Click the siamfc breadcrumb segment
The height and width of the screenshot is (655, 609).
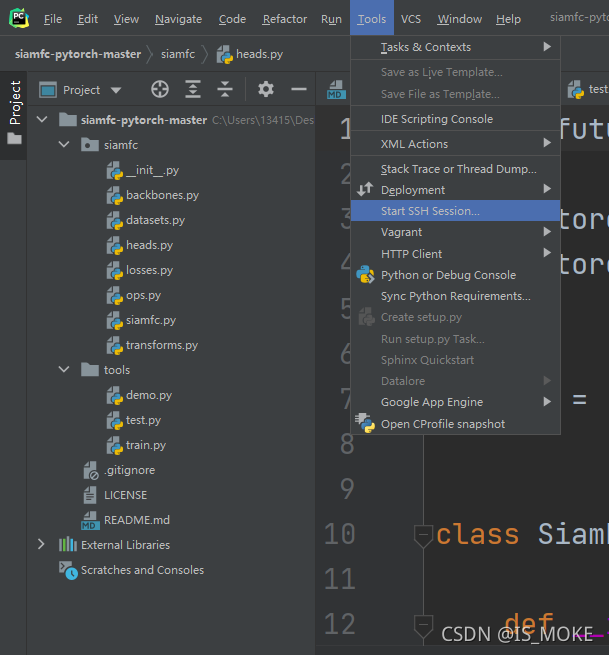[x=178, y=54]
